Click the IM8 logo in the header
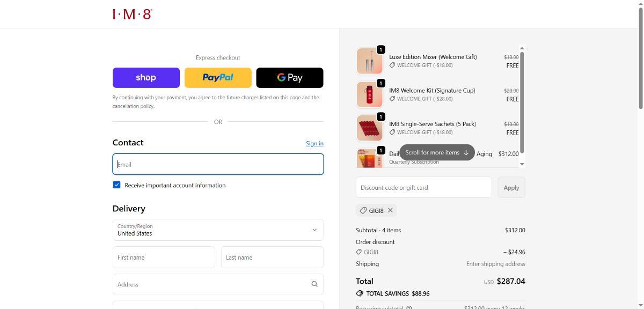This screenshot has height=309, width=644. (132, 14)
